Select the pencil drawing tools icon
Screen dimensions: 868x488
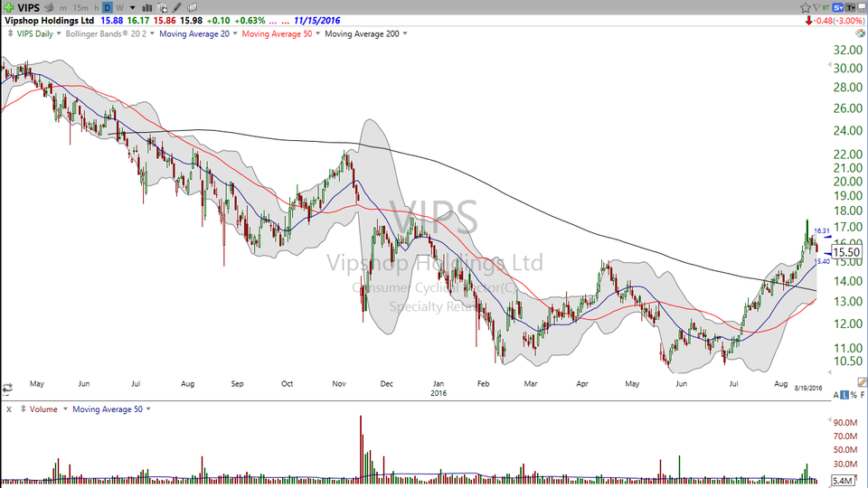coord(176,8)
